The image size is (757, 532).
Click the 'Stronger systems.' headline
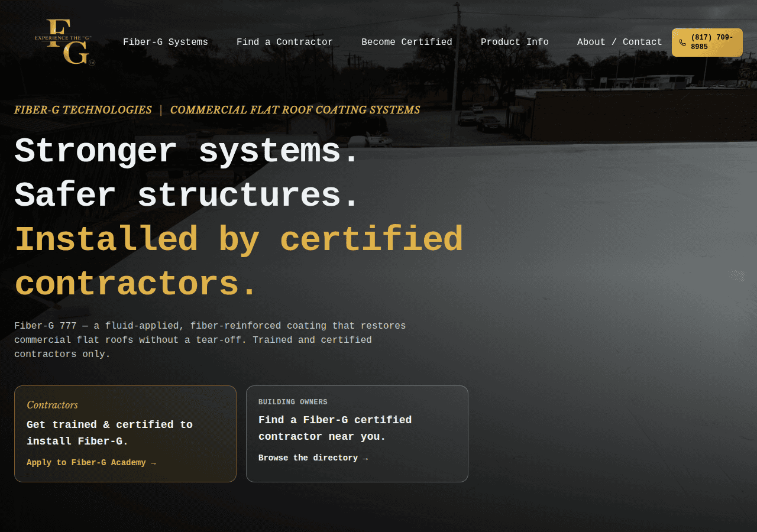click(x=187, y=152)
